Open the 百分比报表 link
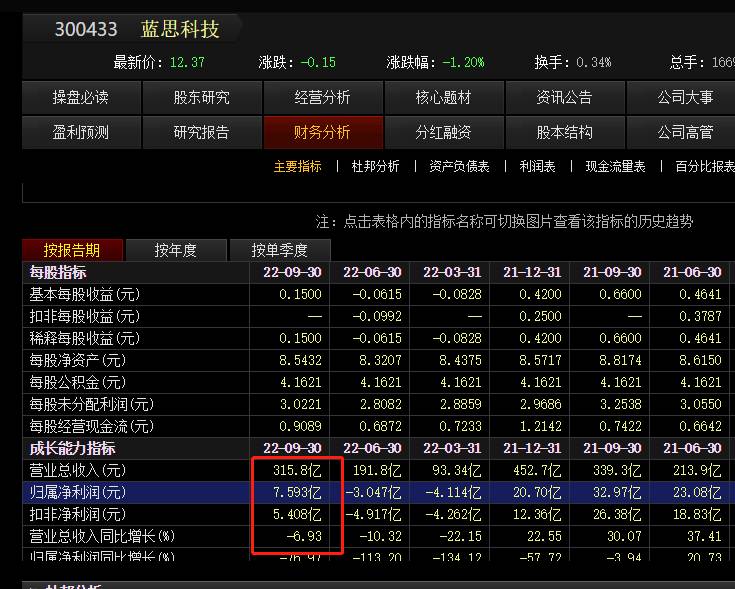 coord(705,166)
